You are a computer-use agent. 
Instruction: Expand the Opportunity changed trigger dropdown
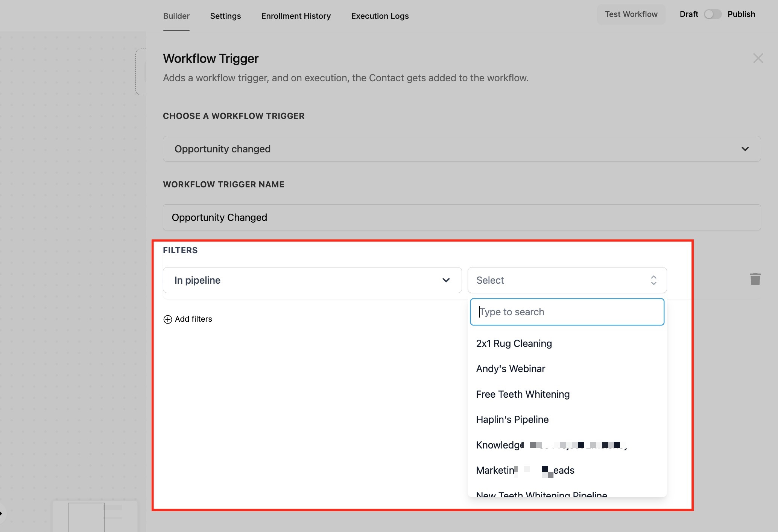click(x=462, y=149)
